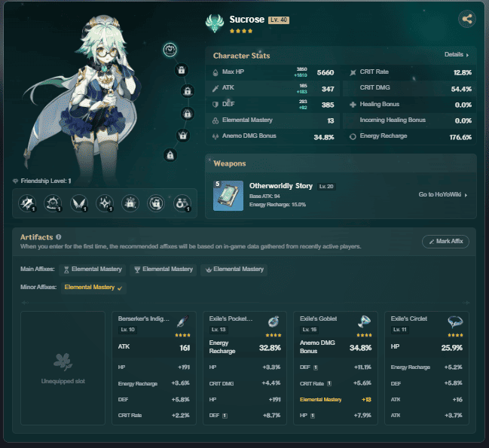
Task: Open character stats Details
Action: 457,54
